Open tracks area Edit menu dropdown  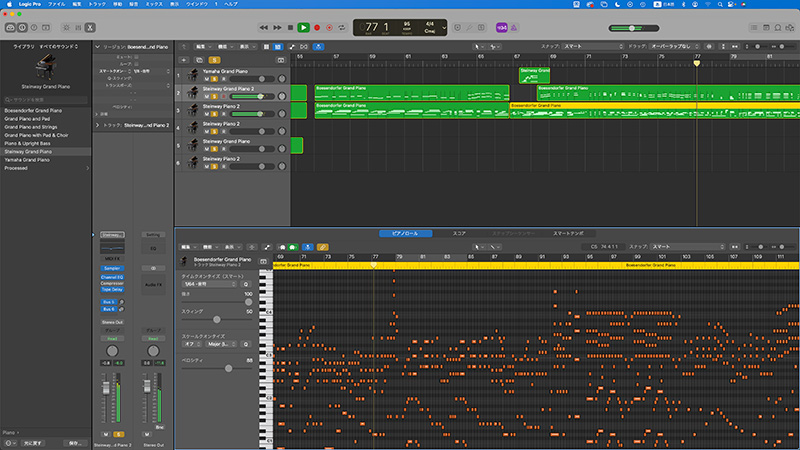tap(202, 46)
